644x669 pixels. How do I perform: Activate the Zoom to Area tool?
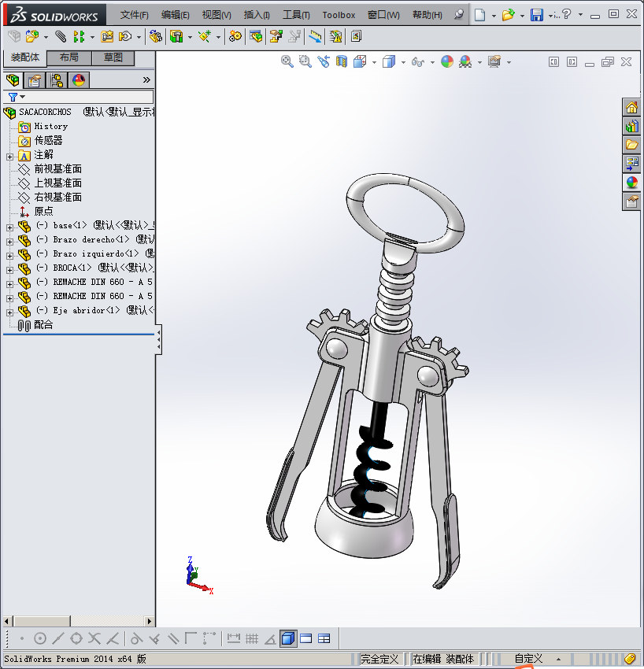tap(305, 61)
